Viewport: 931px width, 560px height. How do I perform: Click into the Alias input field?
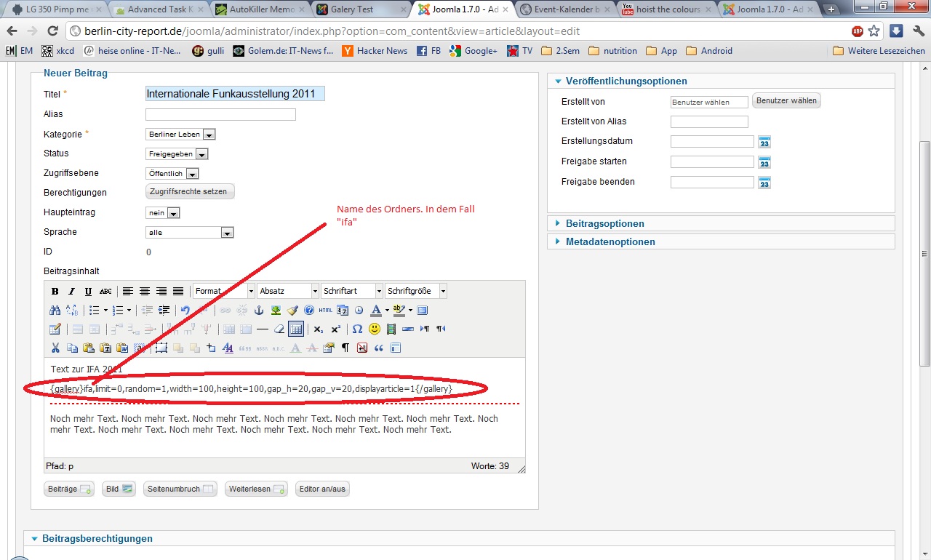click(220, 114)
